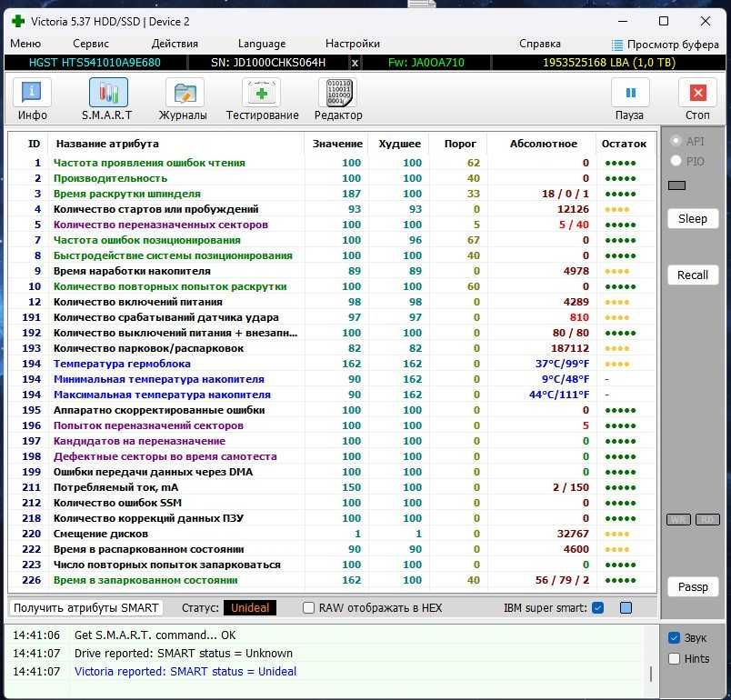Image resolution: width=731 pixels, height=700 pixels.
Task: Click the HGST HTS541010A9E680 model field
Action: (95, 63)
